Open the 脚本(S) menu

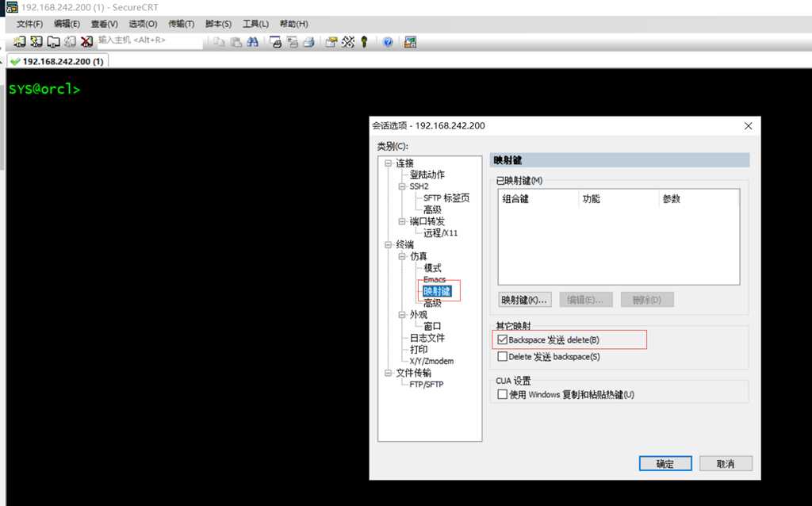tap(219, 24)
